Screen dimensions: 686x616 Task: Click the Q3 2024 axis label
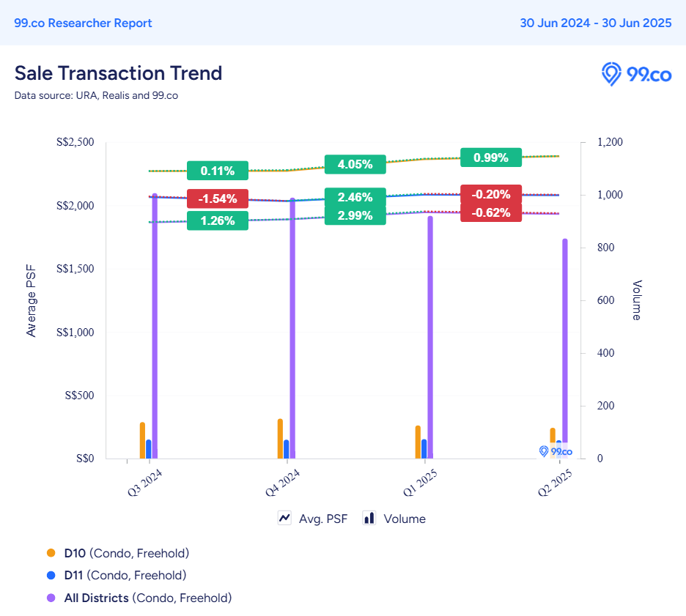click(x=145, y=483)
